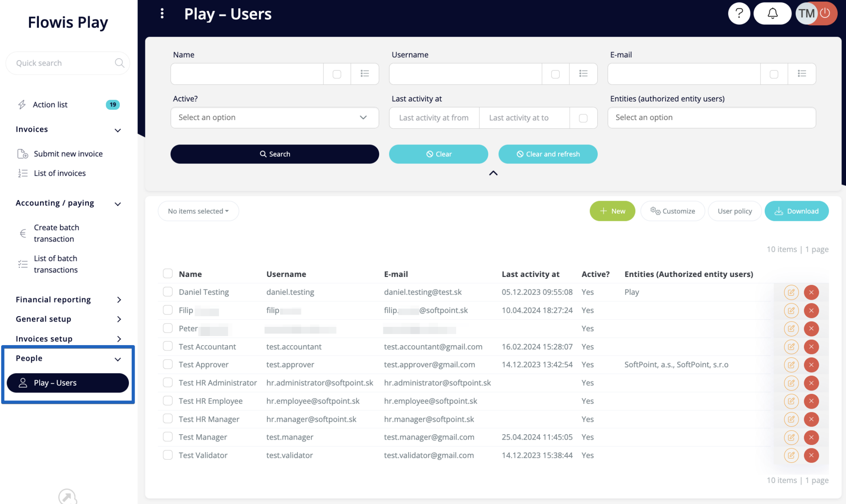This screenshot has width=846, height=504.
Task: Tick the checkbox for Test Approver row
Action: pyautogui.click(x=168, y=364)
